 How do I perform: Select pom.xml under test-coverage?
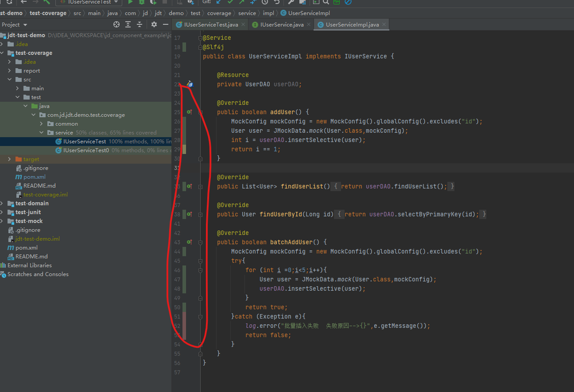[x=34, y=177]
